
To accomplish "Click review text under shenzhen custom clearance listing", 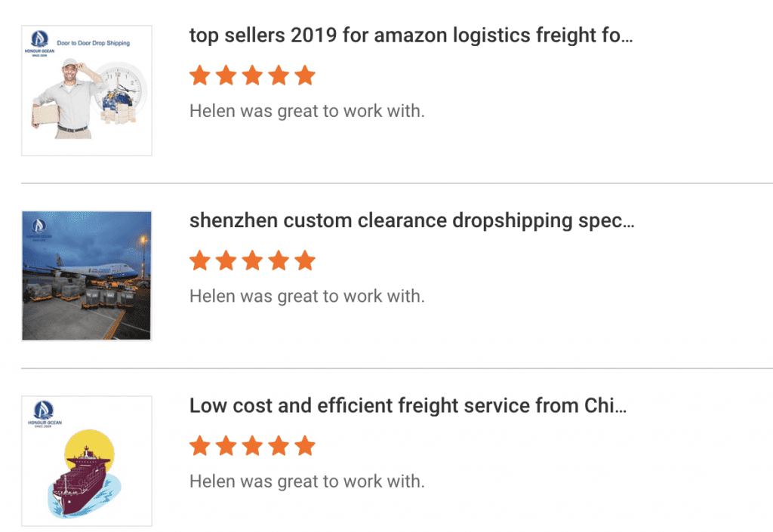I will pos(306,297).
